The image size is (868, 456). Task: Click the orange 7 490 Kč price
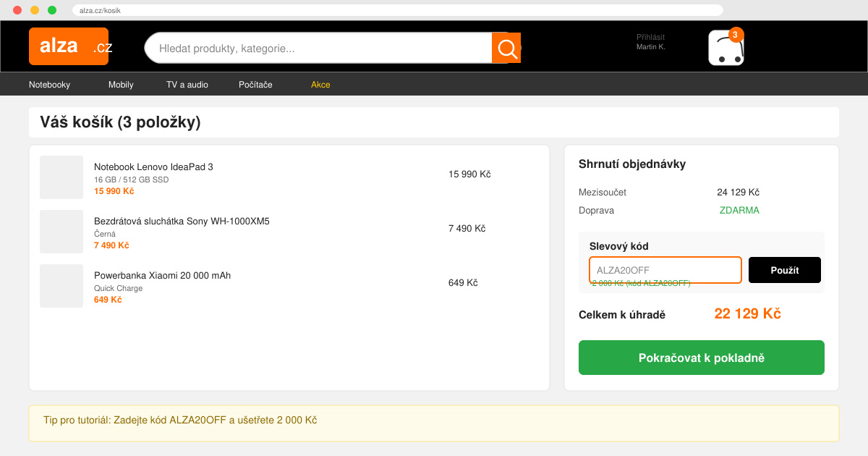(x=111, y=245)
